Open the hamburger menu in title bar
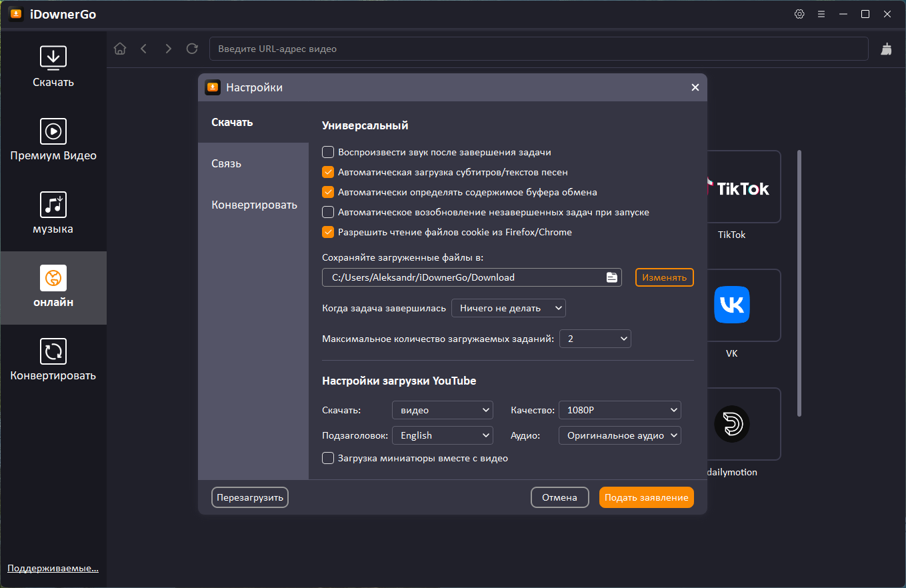This screenshot has width=906, height=588. pos(821,14)
